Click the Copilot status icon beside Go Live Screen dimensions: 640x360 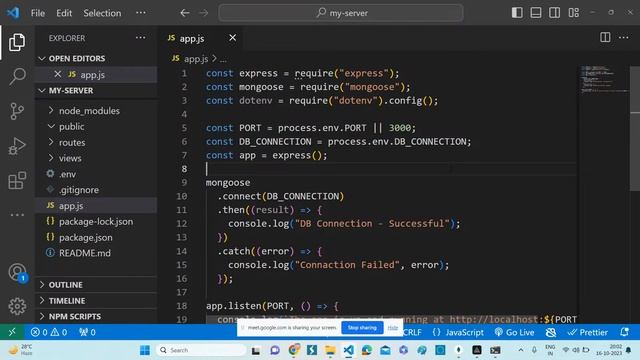click(551, 332)
